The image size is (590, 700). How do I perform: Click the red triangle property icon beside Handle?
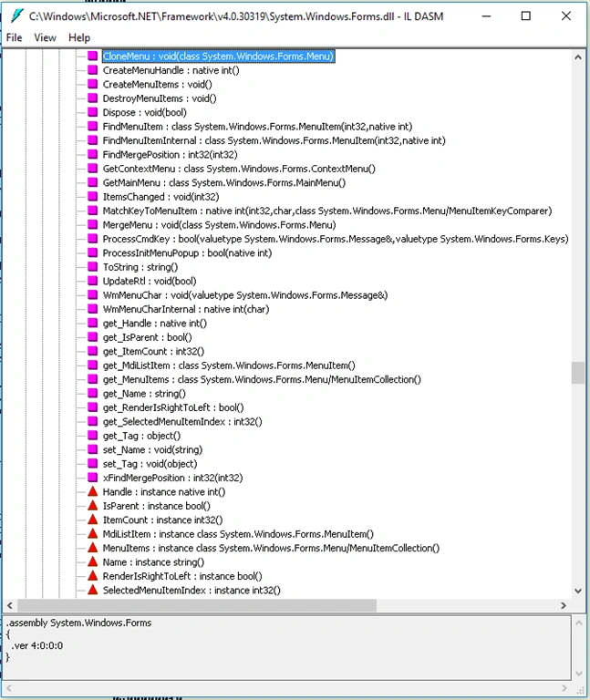92,492
